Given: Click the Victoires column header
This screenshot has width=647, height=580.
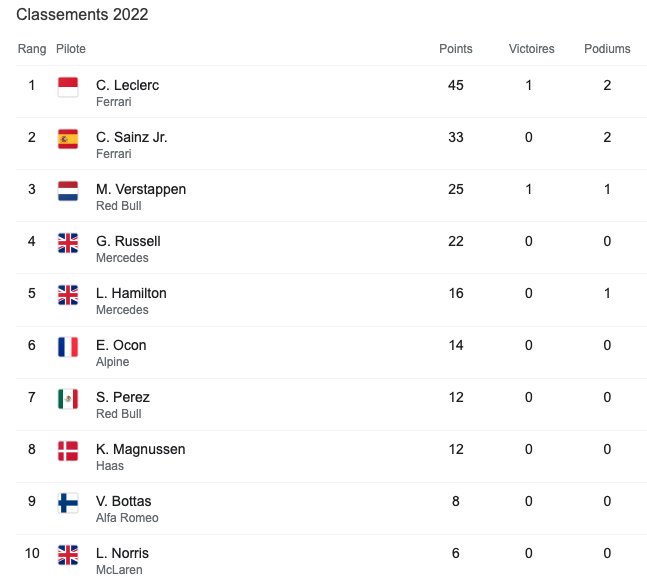Looking at the screenshot, I should (x=531, y=49).
